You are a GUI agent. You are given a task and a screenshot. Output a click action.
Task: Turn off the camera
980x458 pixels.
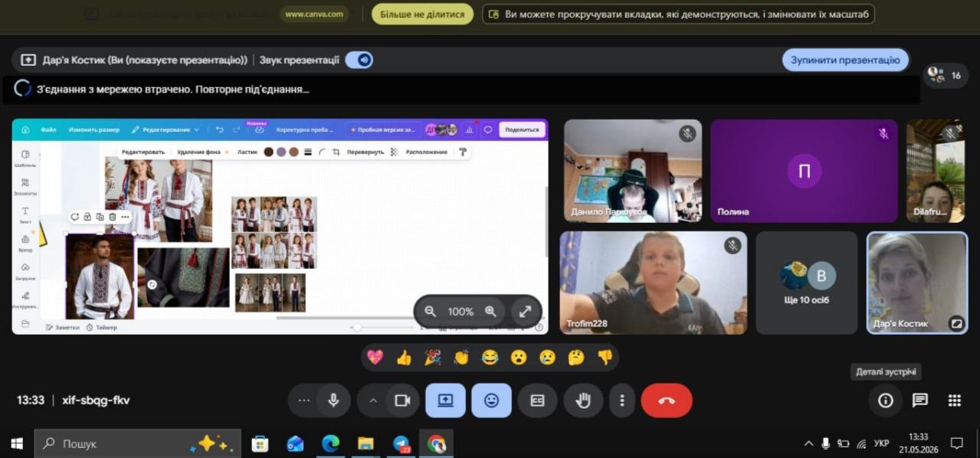click(402, 401)
